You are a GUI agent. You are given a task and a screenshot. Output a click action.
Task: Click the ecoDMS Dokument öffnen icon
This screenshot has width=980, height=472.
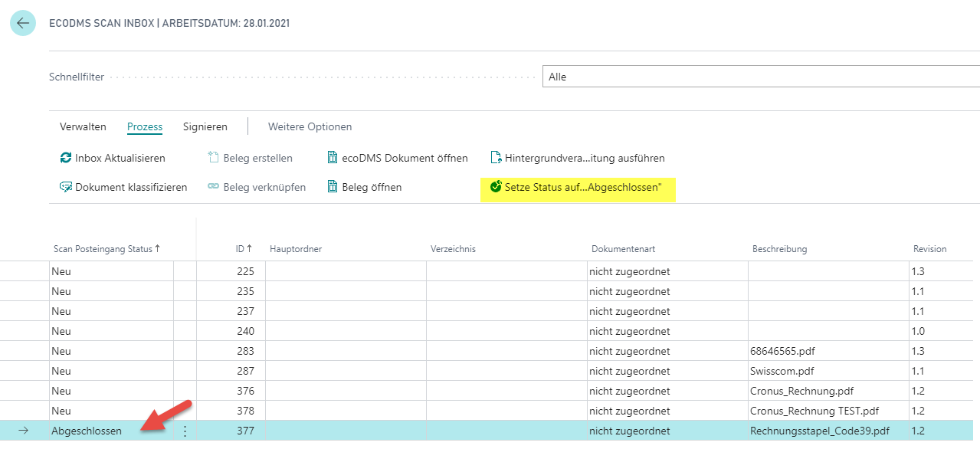pos(333,158)
